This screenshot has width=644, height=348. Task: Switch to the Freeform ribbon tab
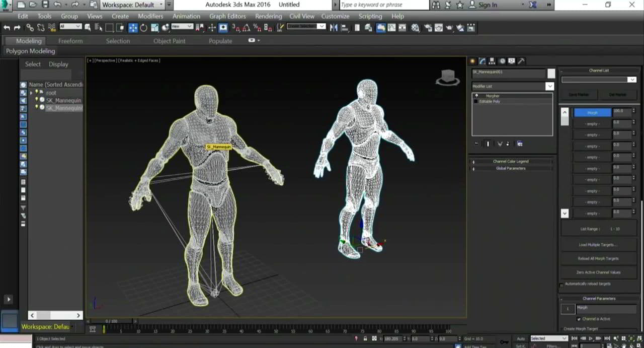pos(70,41)
